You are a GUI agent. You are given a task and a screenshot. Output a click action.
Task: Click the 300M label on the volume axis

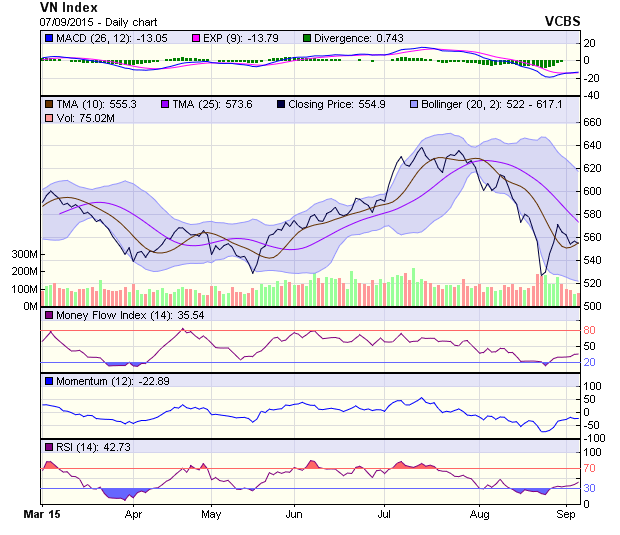click(24, 255)
